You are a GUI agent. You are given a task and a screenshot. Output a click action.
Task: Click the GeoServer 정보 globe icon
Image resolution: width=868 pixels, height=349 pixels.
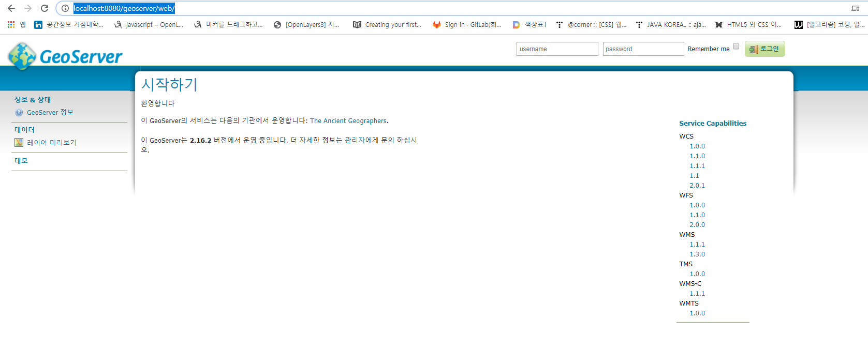pos(19,113)
